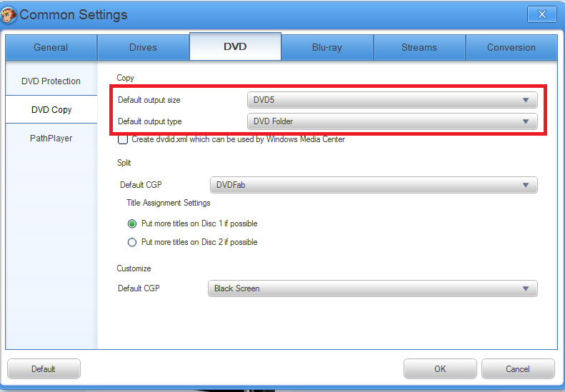The height and width of the screenshot is (392, 565).
Task: Switch to the General tab
Action: pyautogui.click(x=51, y=48)
